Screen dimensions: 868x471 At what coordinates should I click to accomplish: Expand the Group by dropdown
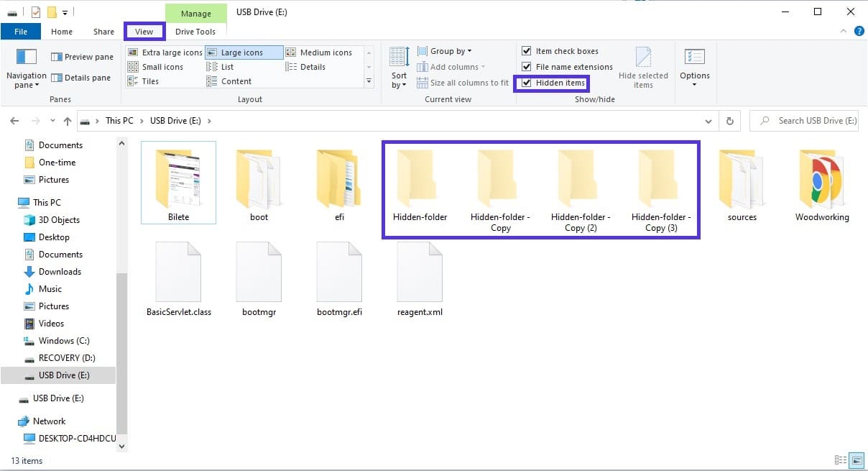click(x=444, y=50)
